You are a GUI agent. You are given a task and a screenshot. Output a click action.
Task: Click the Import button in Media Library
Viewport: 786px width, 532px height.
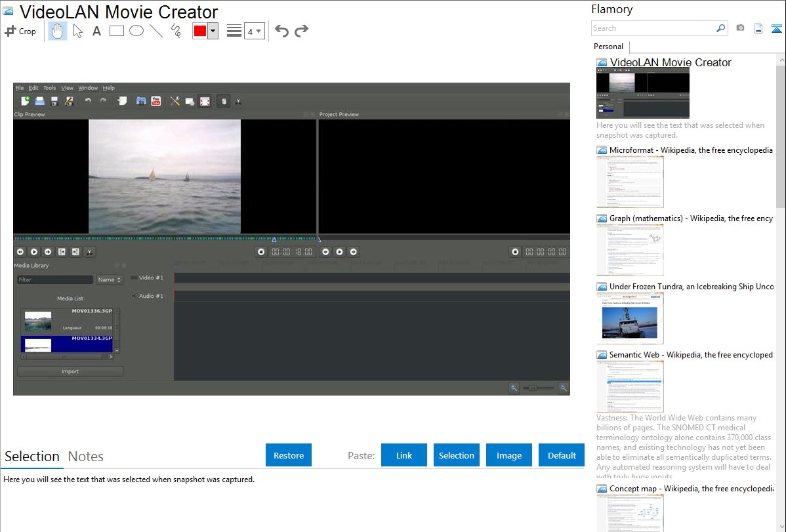coord(70,371)
